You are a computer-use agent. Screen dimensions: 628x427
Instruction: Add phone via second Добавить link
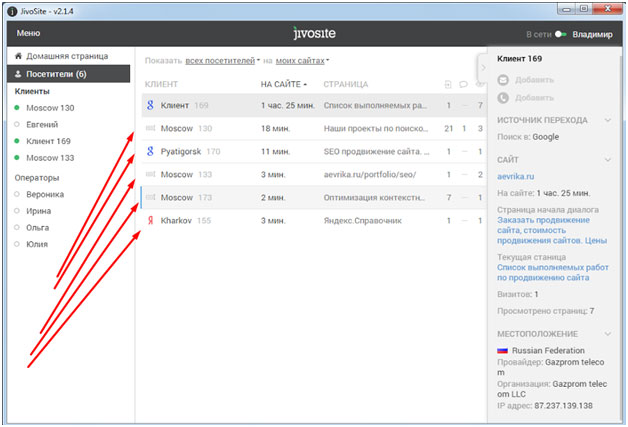534,98
